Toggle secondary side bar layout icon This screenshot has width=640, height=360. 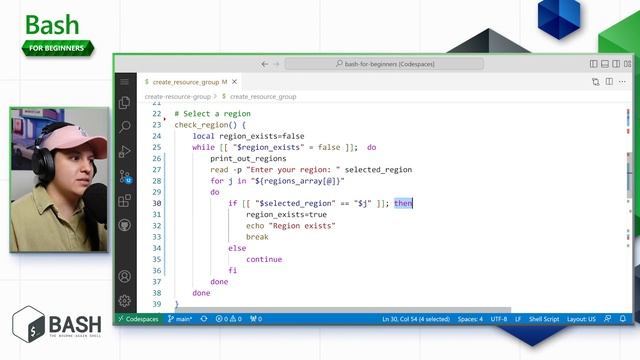616,64
